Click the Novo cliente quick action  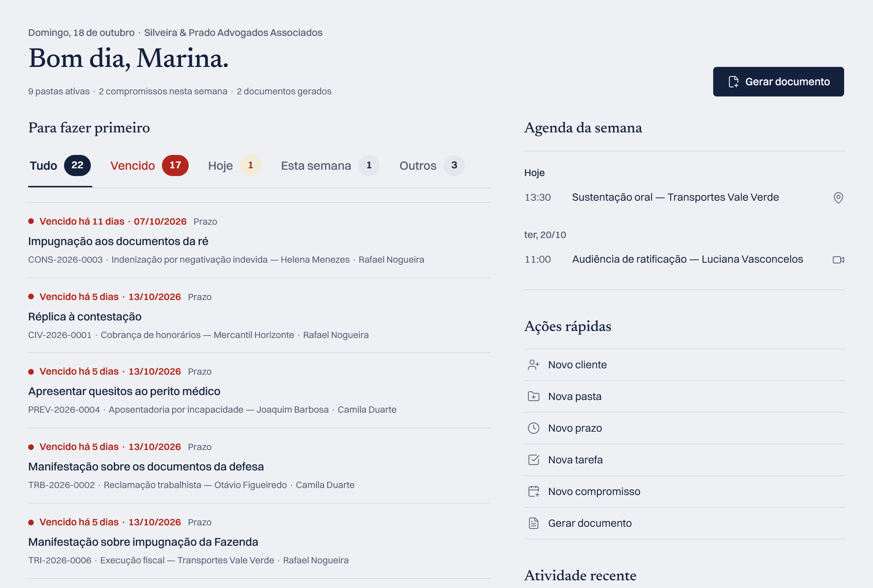coord(684,365)
